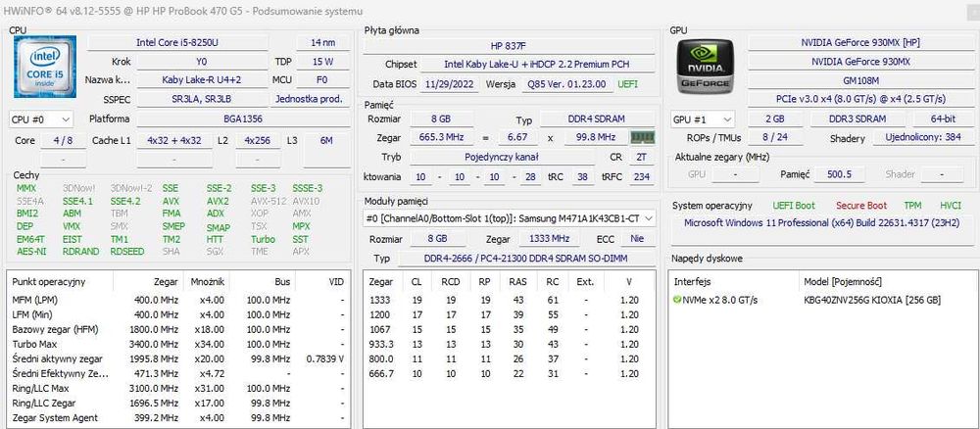Select the Kaby Lake-R U4+2 codename field
980x429 pixels.
point(201,80)
